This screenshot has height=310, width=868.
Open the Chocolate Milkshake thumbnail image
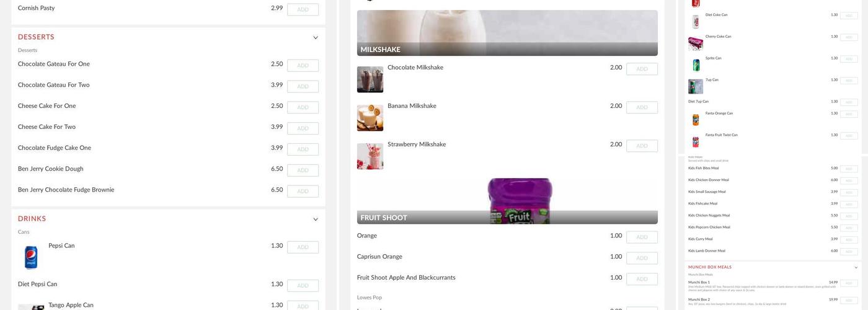click(x=370, y=79)
